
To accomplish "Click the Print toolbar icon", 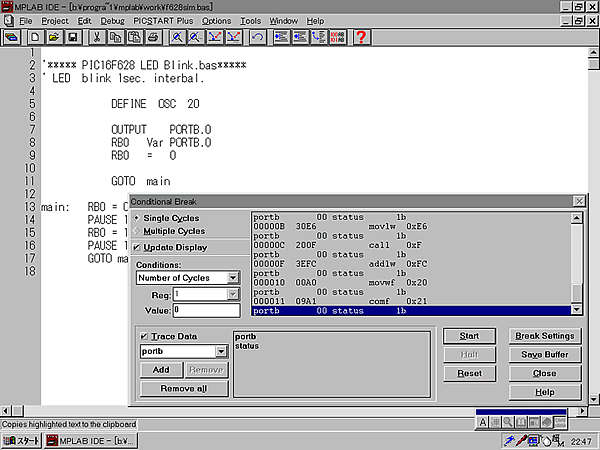I will point(153,37).
